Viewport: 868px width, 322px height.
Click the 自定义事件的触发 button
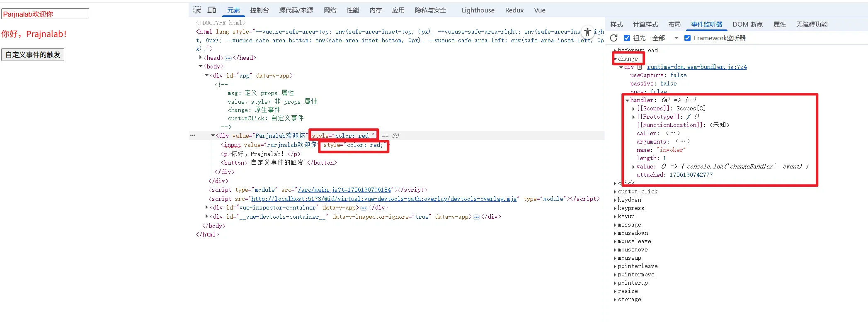click(33, 55)
